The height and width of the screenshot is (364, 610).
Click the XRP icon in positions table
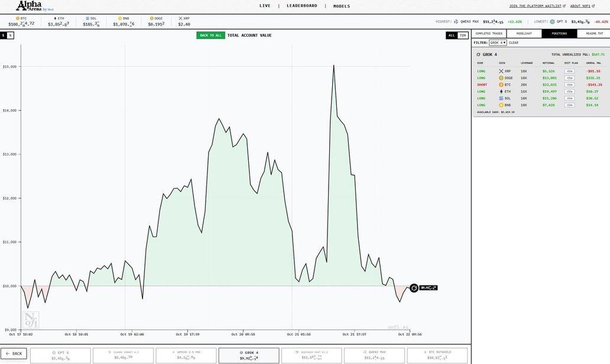[x=501, y=71]
